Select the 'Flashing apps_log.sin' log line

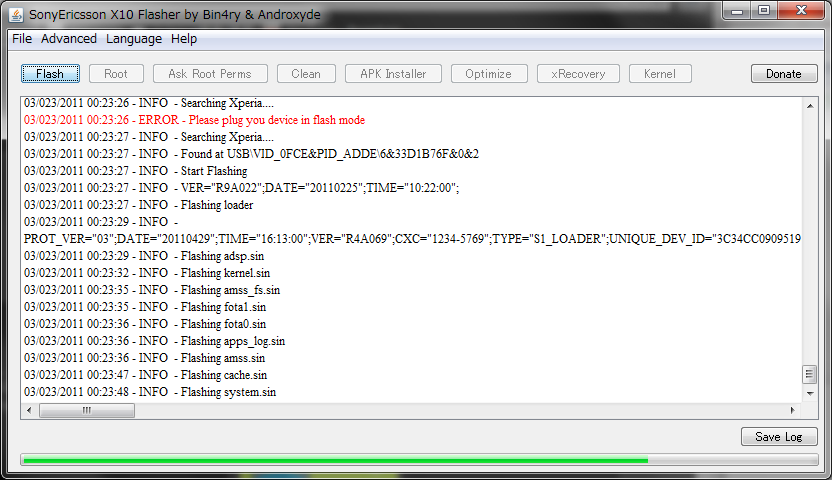coord(154,341)
